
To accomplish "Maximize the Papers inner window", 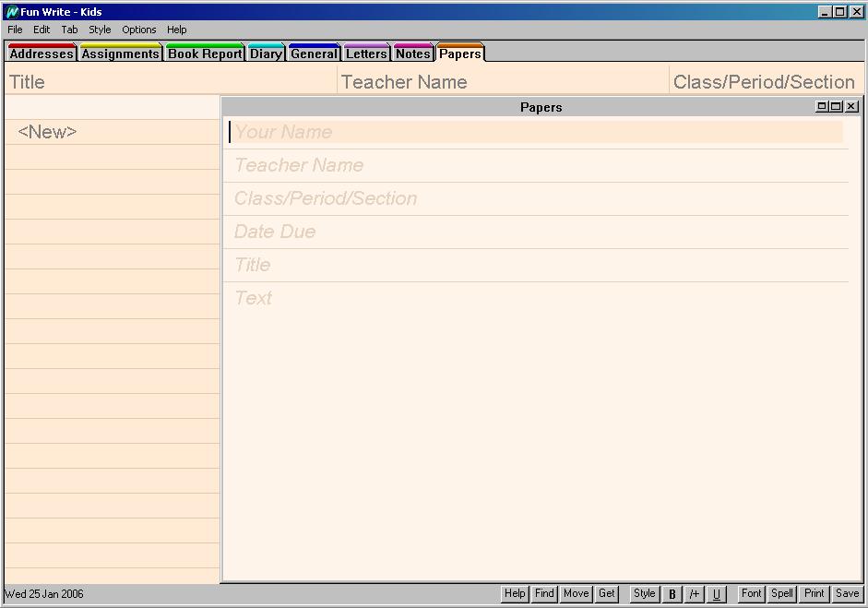I will [x=837, y=106].
